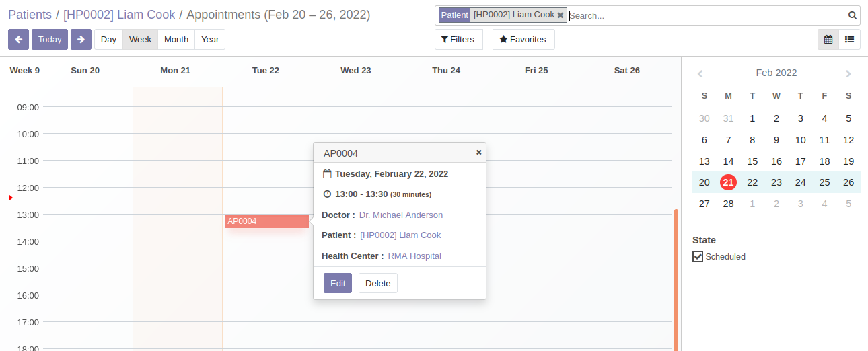Go to previous week with left arrow
The image size is (868, 351).
pos(18,40)
